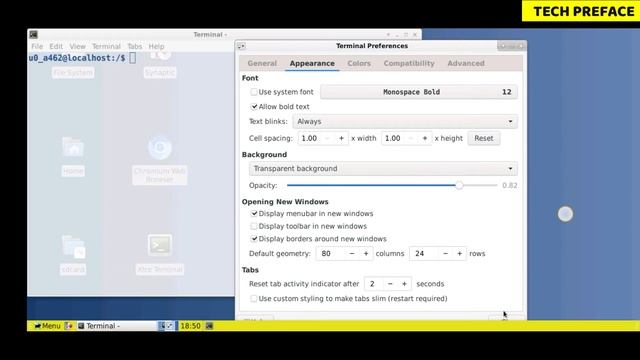Switch to the Colors tab
The image size is (640, 360).
click(x=359, y=63)
